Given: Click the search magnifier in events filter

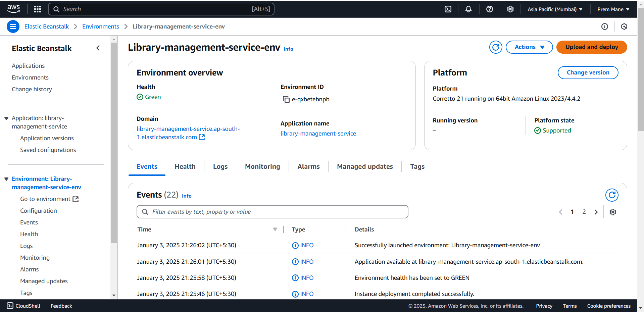Looking at the screenshot, I should click(145, 212).
